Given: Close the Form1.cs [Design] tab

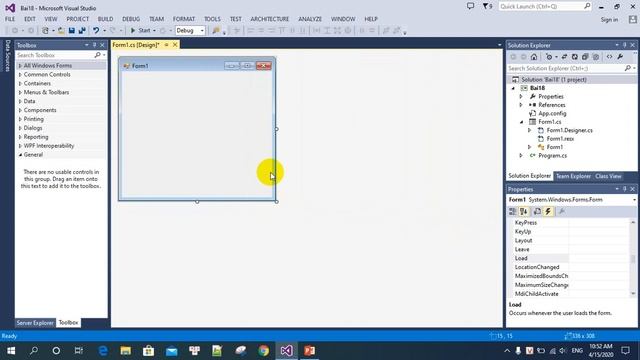Looking at the screenshot, I should (x=175, y=45).
